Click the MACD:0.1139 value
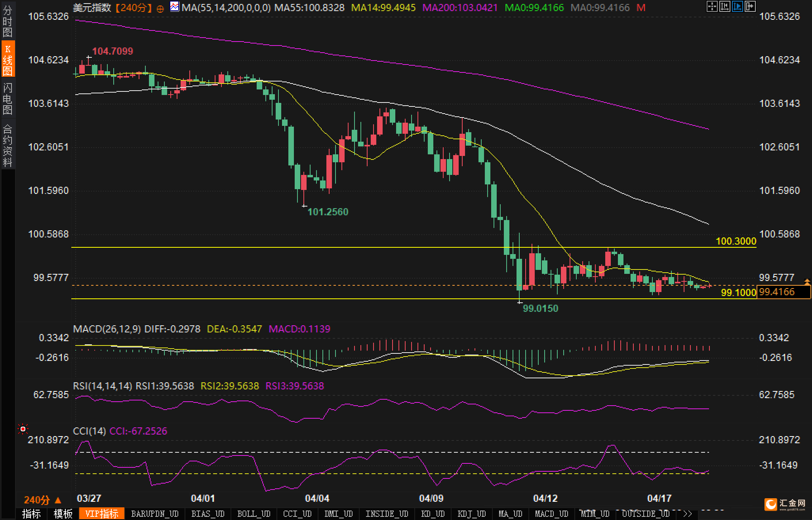 click(x=299, y=329)
